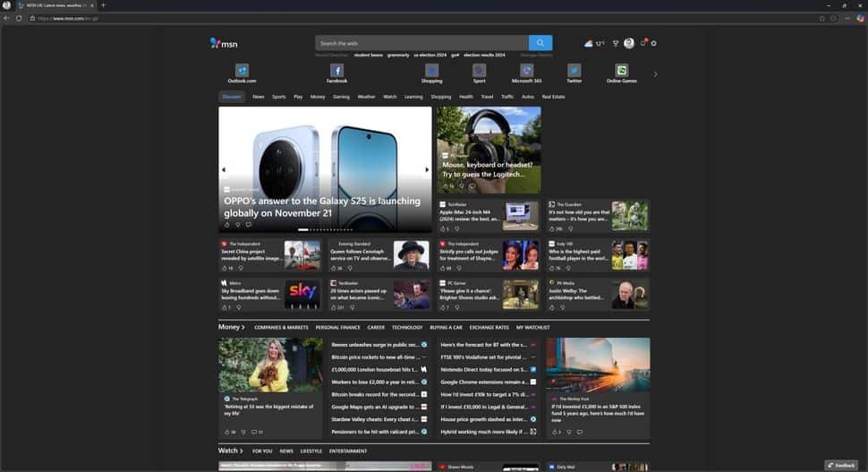Expand the Watch section heading
Screen dimensions: 868x472
click(x=230, y=451)
